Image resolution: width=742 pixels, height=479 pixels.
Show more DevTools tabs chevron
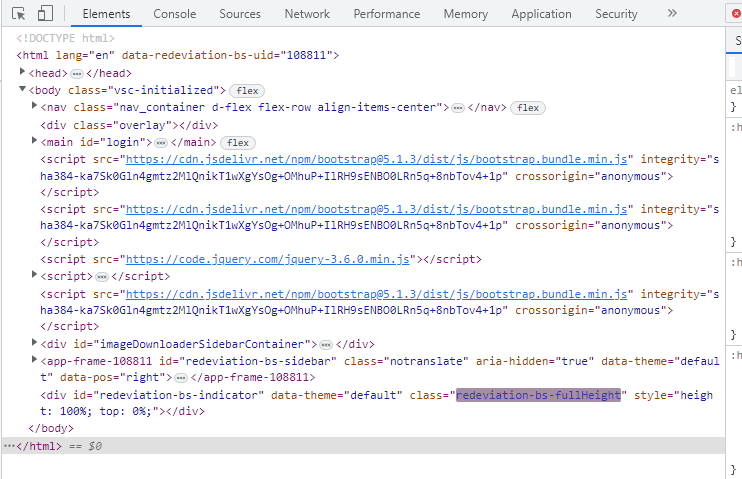pos(672,13)
